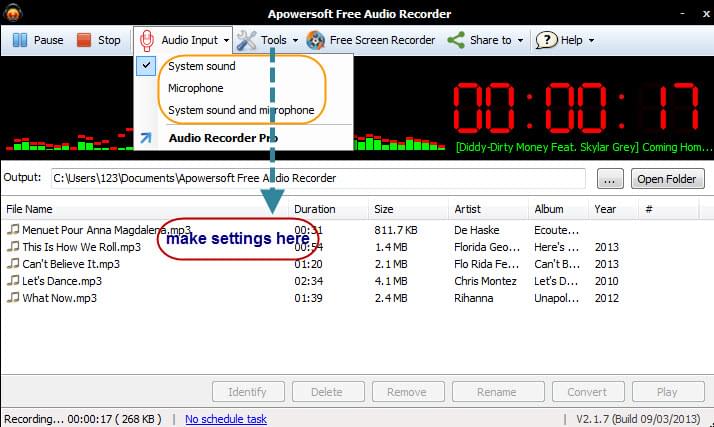The width and height of the screenshot is (714, 427).
Task: Open Free Screen Recorder icon
Action: point(316,40)
